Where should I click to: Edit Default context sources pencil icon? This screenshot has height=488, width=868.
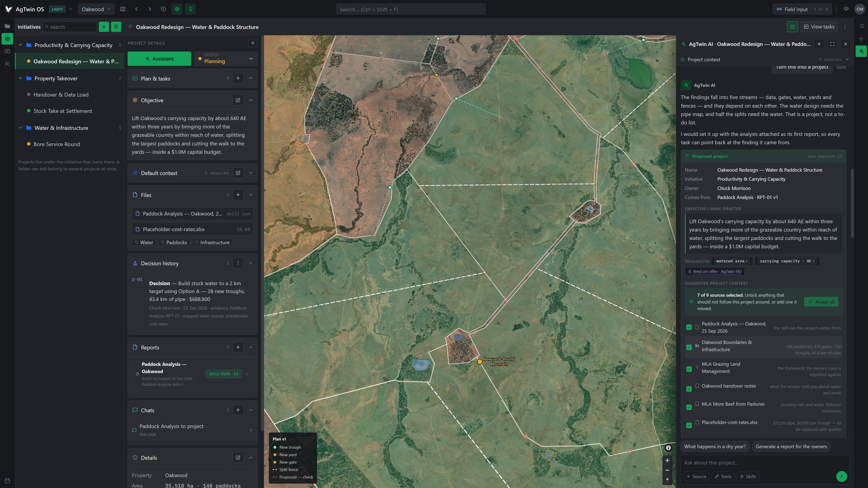point(238,173)
